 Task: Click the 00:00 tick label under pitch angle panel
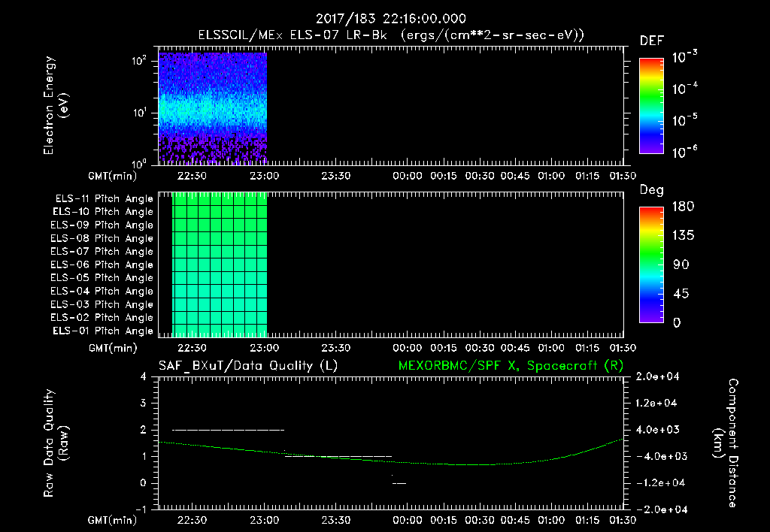(x=407, y=348)
